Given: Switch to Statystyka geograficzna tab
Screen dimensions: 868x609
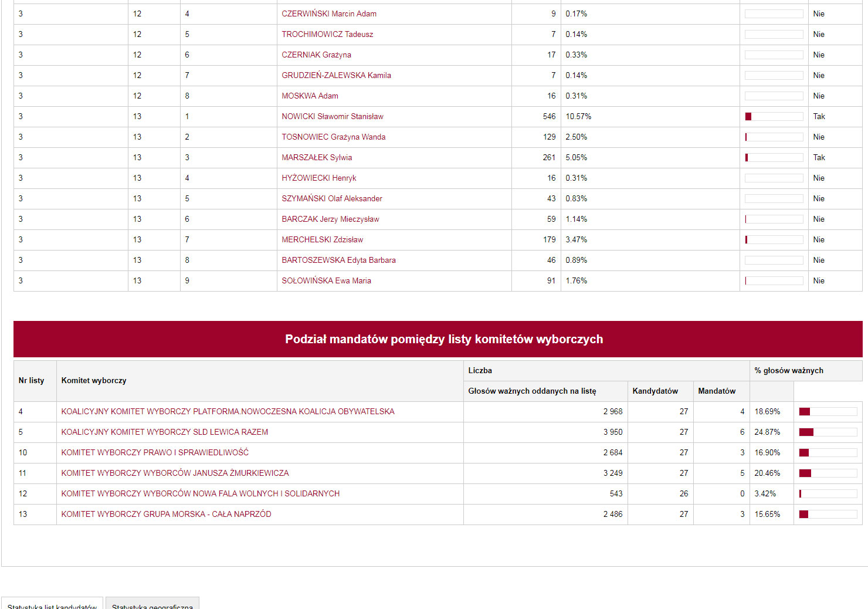Looking at the screenshot, I should 152,605.
